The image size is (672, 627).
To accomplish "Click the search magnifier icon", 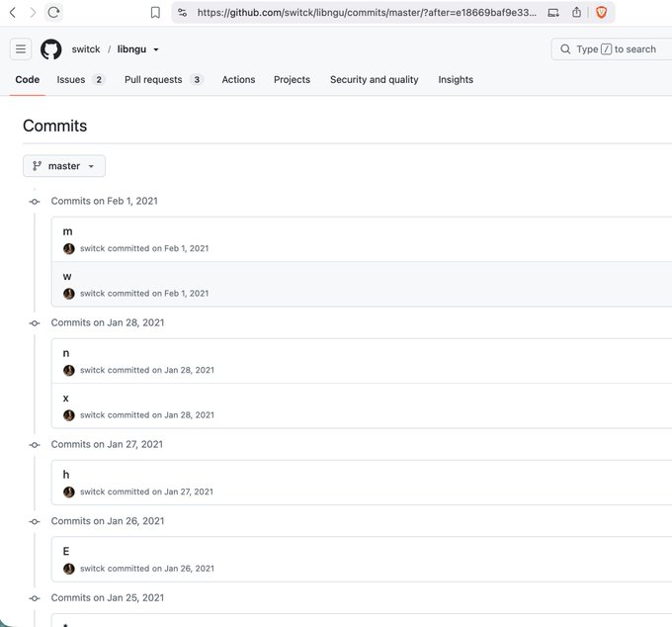I will point(565,48).
